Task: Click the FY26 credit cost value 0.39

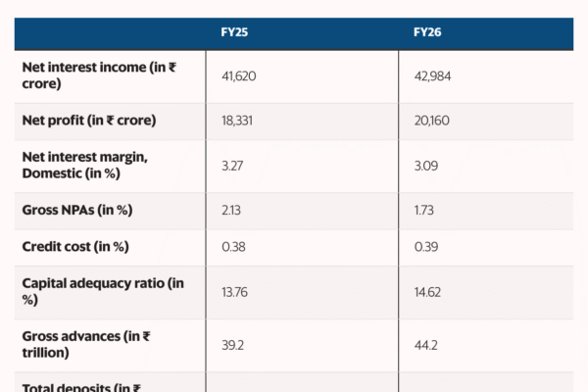Action: pos(426,246)
